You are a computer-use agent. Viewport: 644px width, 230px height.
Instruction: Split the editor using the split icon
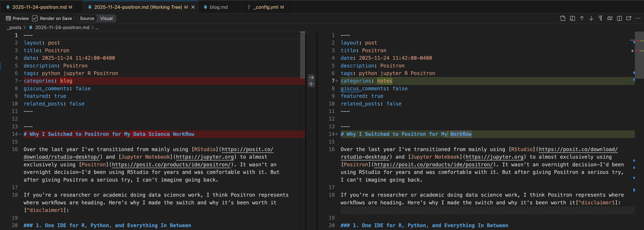619,18
